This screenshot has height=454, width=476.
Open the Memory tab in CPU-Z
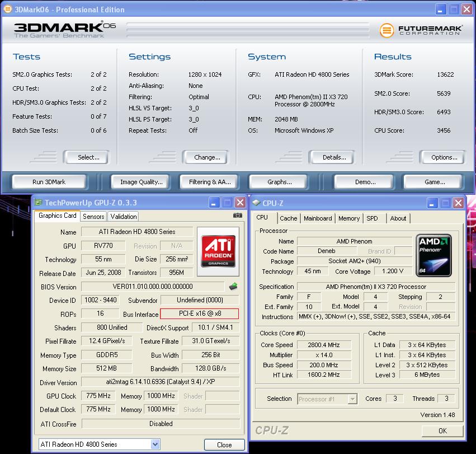pyautogui.click(x=349, y=218)
